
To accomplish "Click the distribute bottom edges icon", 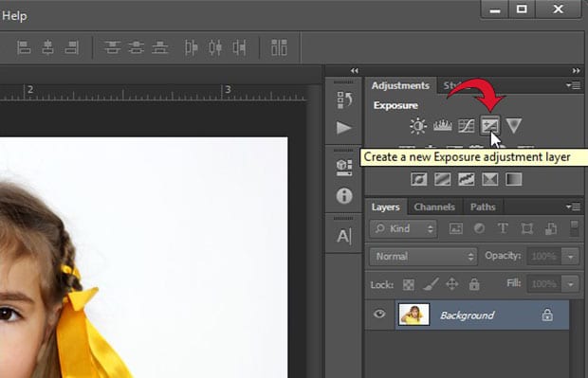I will 159,48.
